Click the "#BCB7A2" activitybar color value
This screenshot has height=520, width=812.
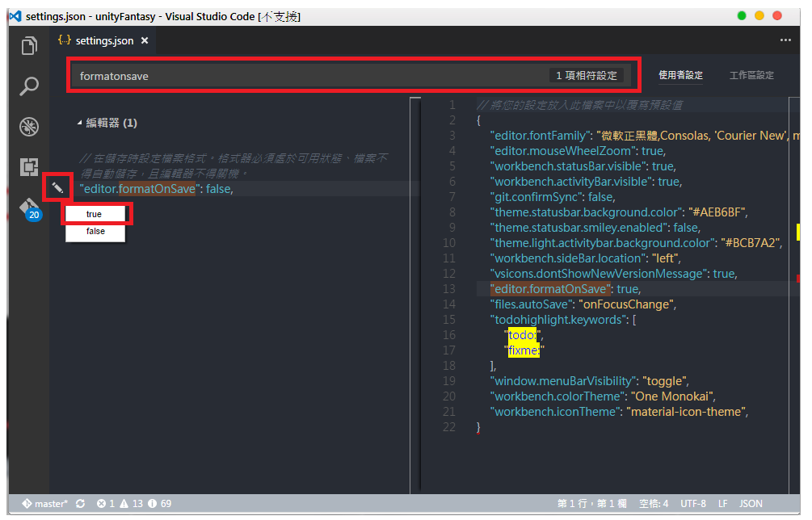pos(749,243)
